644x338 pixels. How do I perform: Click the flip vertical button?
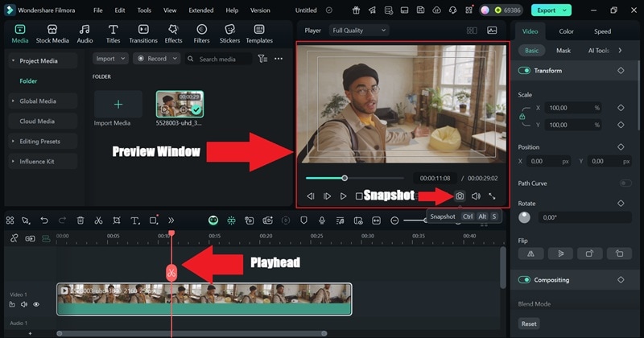pyautogui.click(x=560, y=253)
